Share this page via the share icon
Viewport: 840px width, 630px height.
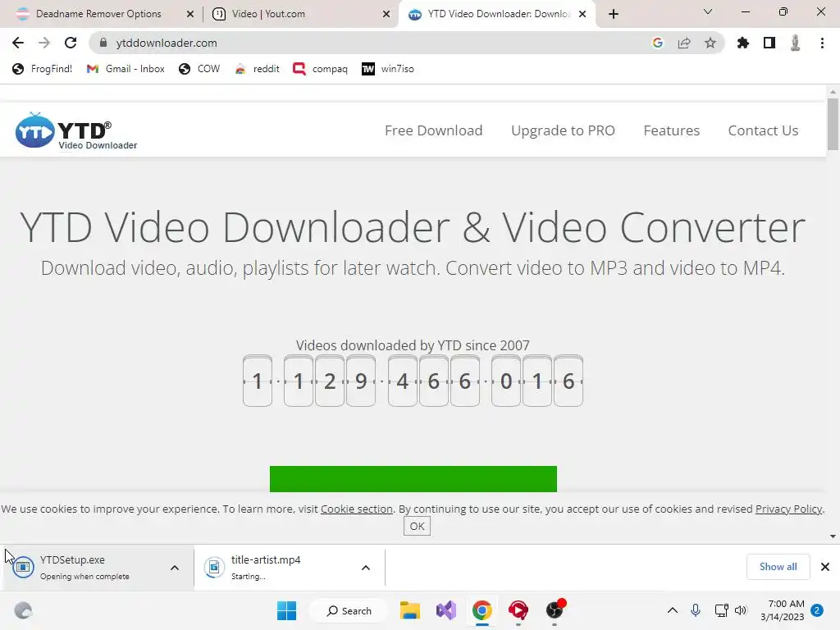[x=684, y=43]
